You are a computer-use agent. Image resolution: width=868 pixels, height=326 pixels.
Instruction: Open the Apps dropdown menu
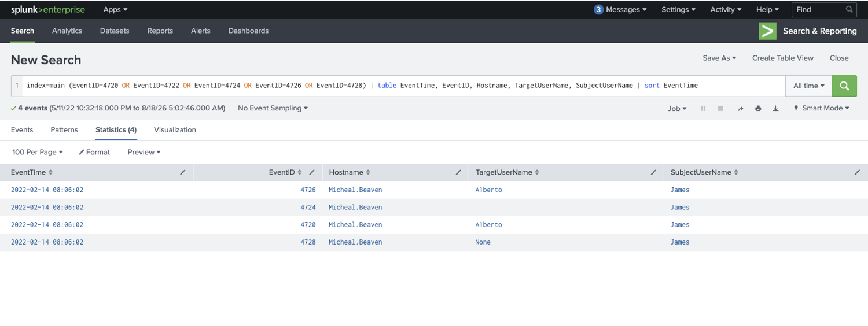[x=116, y=10]
